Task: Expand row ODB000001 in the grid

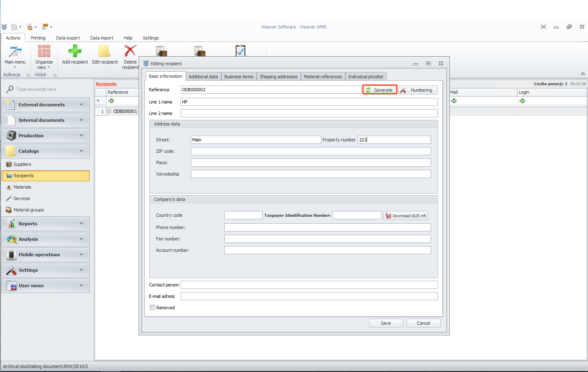Action: pyautogui.click(x=109, y=111)
